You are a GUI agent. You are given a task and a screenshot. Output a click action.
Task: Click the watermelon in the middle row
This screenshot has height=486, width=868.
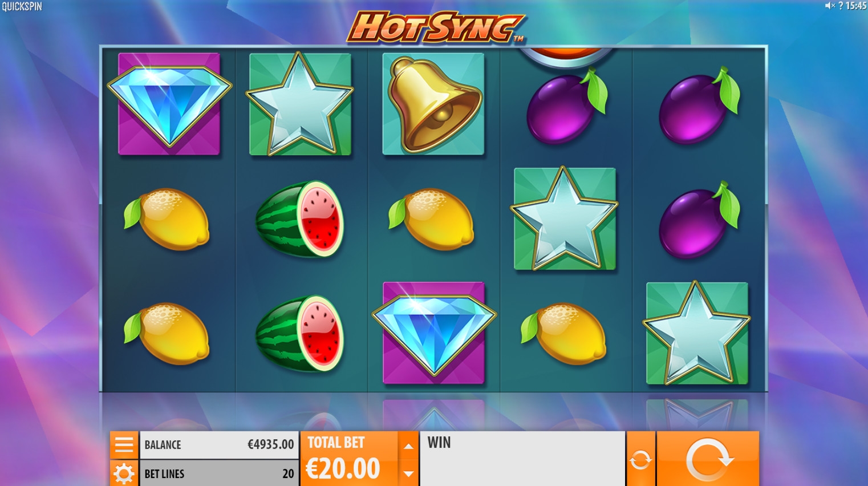point(300,219)
